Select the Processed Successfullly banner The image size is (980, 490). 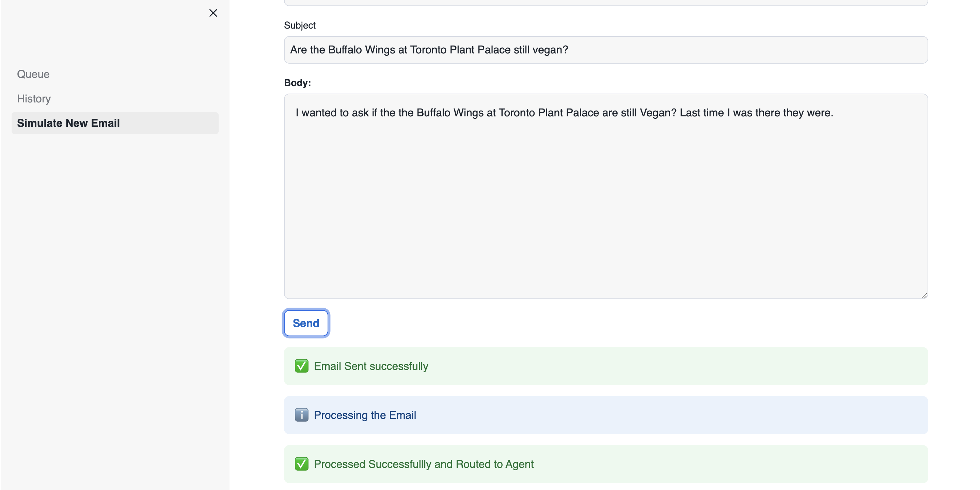coord(605,464)
